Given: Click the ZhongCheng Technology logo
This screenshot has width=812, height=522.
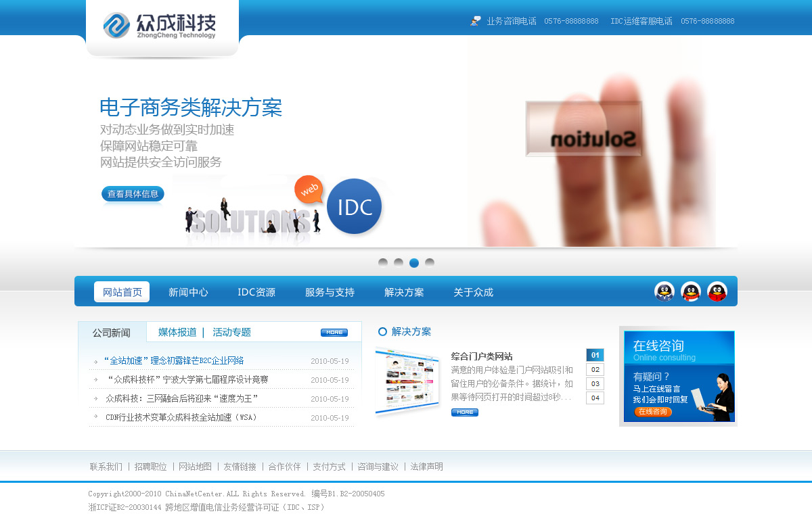Looking at the screenshot, I should coord(160,26).
